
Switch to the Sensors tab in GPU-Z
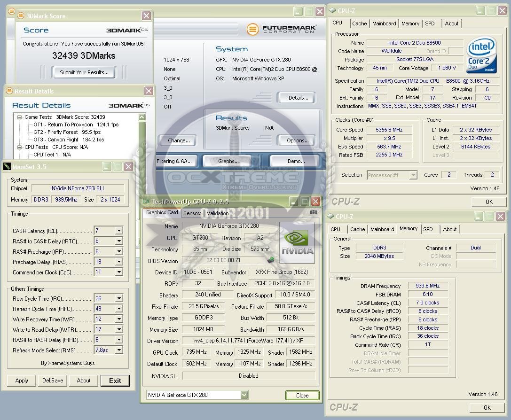click(192, 213)
